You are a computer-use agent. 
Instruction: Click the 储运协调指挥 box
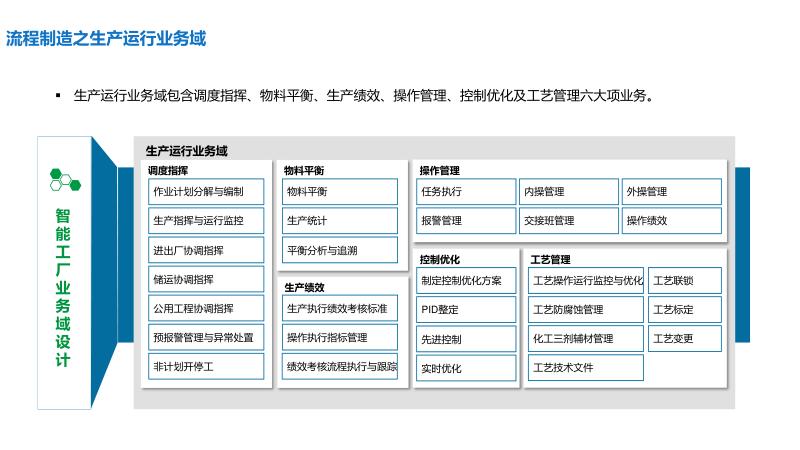pos(206,279)
